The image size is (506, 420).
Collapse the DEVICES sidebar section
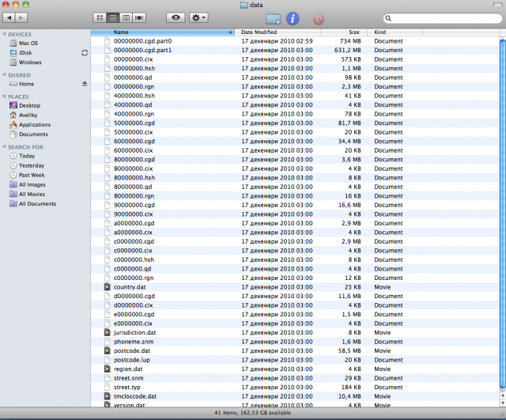(x=4, y=34)
